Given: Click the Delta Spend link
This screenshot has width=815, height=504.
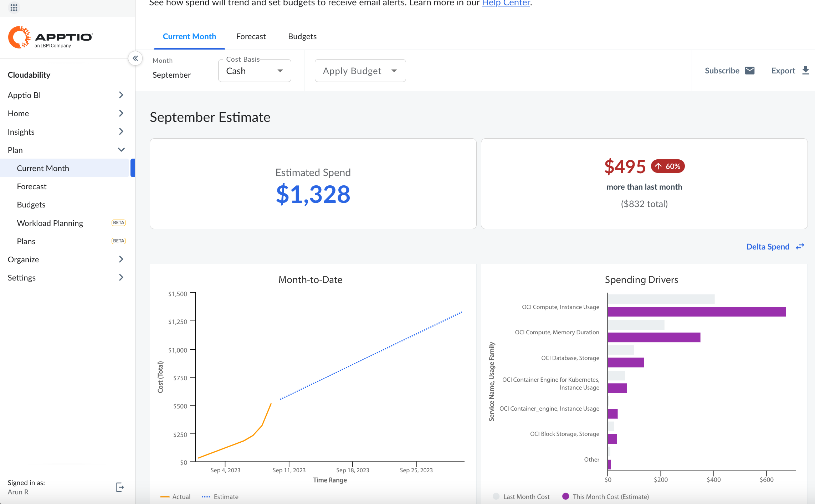Looking at the screenshot, I should [768, 246].
